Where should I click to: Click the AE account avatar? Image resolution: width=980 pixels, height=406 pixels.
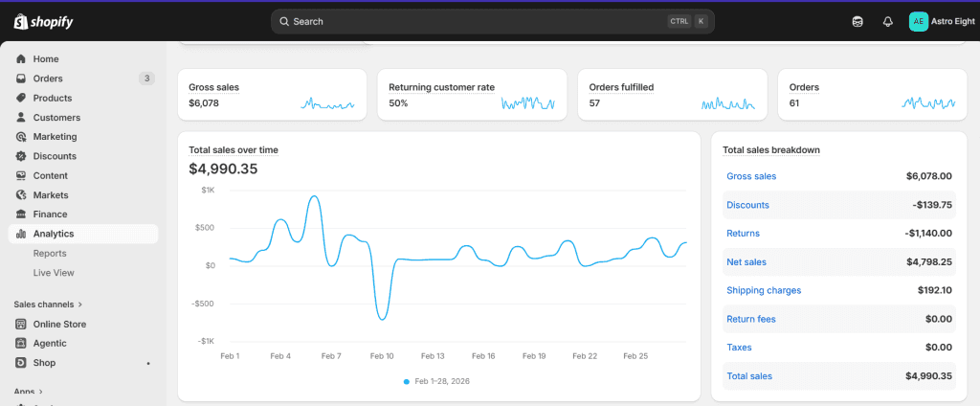click(x=918, y=21)
